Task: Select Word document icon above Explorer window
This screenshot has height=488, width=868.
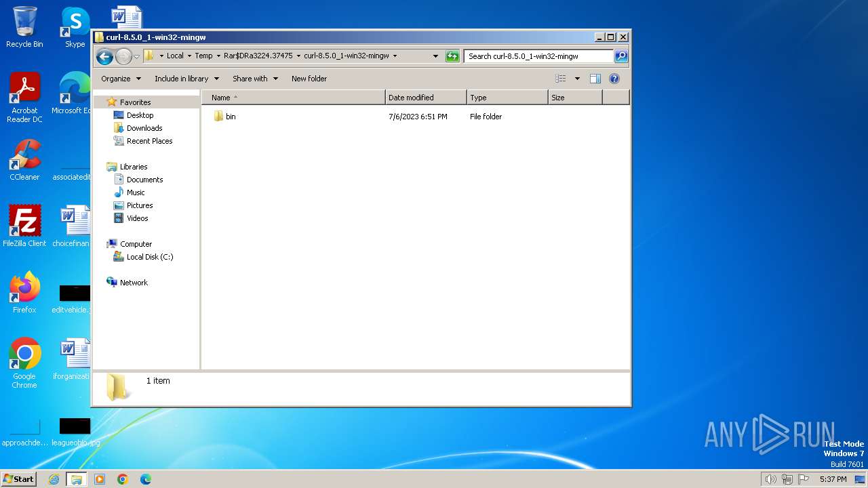Action: (126, 18)
